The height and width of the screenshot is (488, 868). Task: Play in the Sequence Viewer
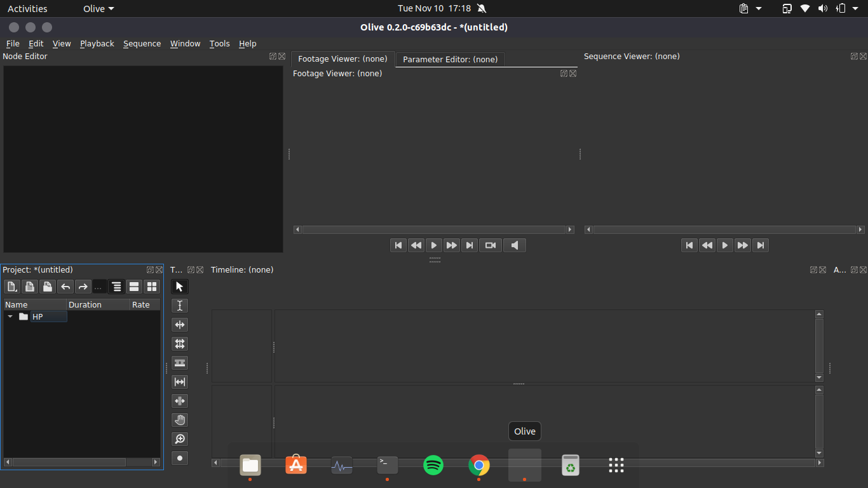coord(725,245)
